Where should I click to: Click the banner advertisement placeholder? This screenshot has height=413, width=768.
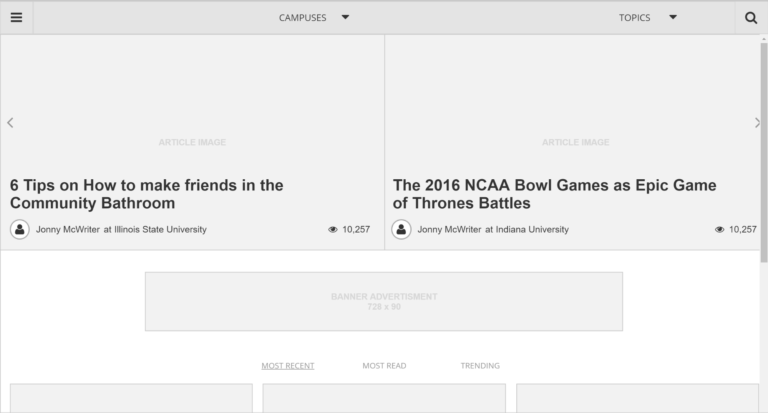[384, 301]
